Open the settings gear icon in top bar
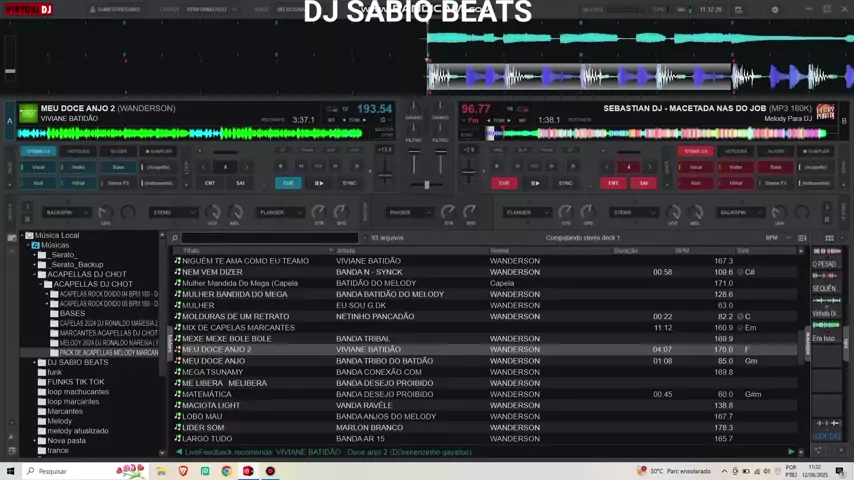854x480 pixels. (x=774, y=10)
